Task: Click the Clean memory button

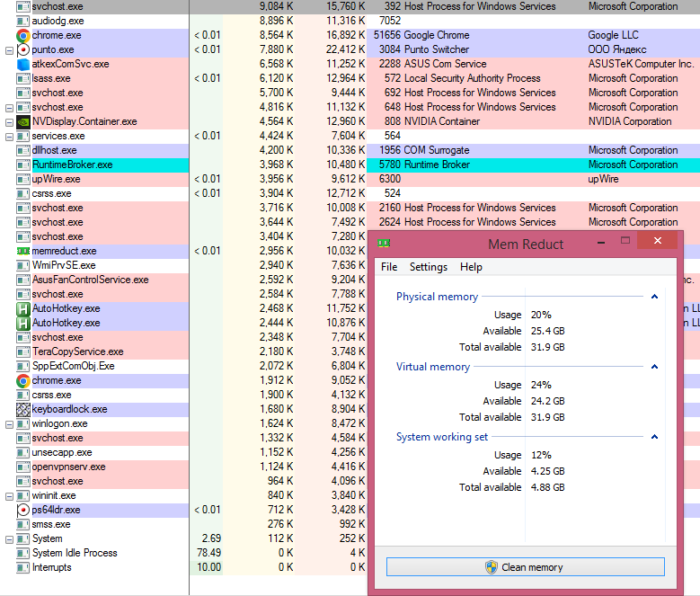Action: (x=526, y=567)
